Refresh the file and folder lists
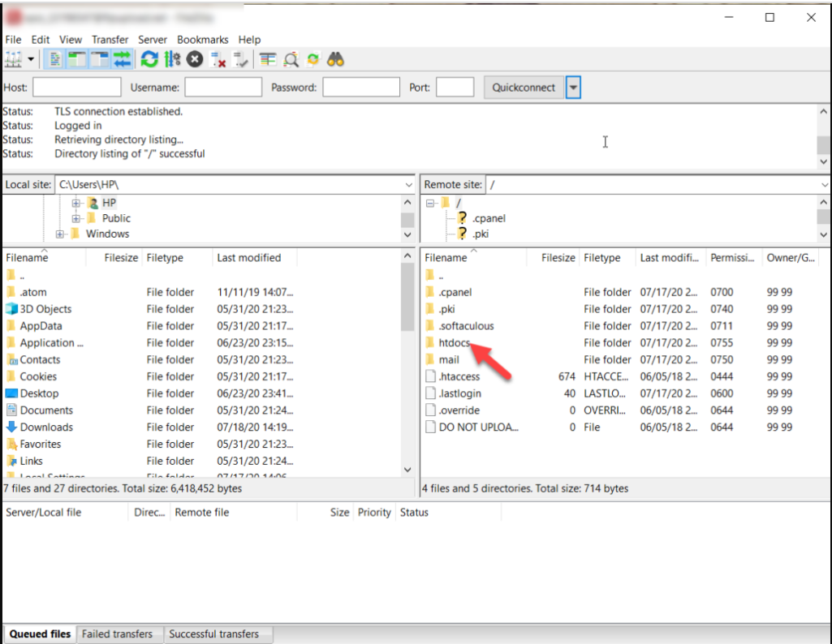This screenshot has width=832, height=644. pos(149,59)
